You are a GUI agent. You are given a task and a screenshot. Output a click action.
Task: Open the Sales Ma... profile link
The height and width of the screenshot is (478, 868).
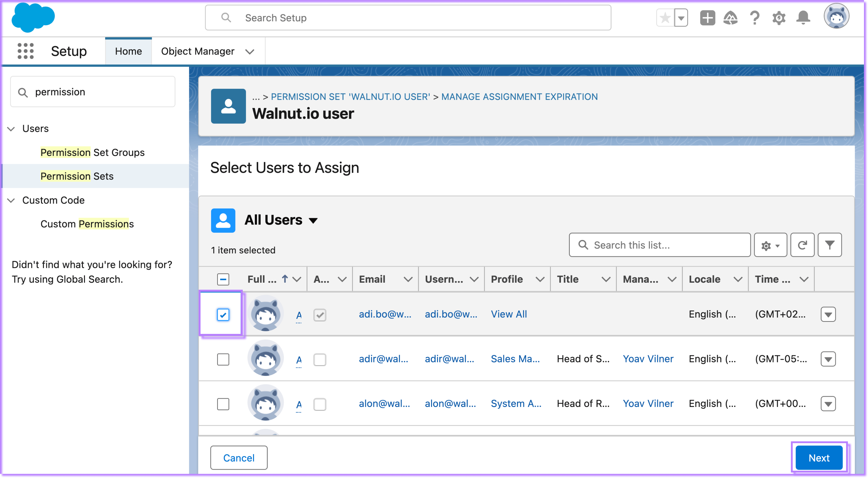pyautogui.click(x=515, y=359)
